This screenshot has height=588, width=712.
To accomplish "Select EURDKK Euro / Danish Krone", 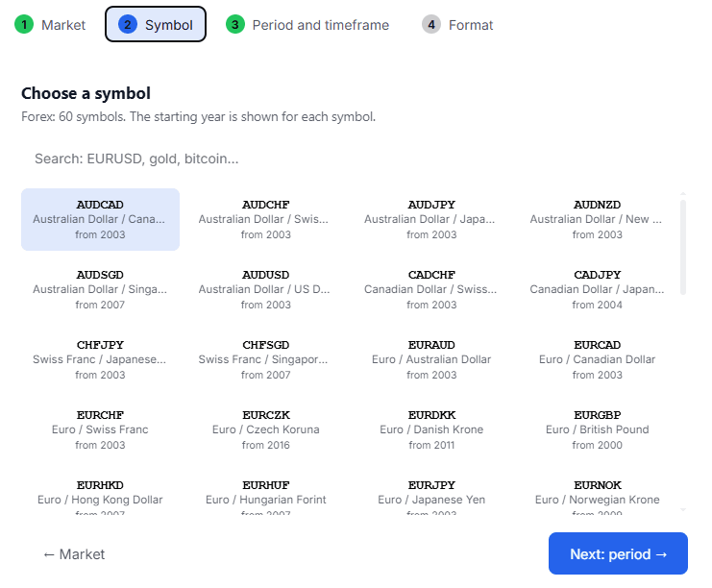I will 431,430.
